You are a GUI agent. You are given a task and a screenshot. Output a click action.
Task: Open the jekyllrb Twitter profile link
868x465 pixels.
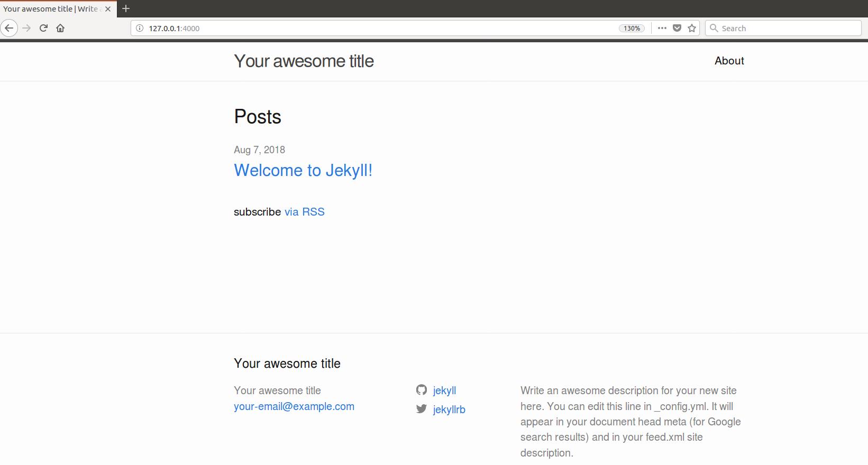[449, 410]
